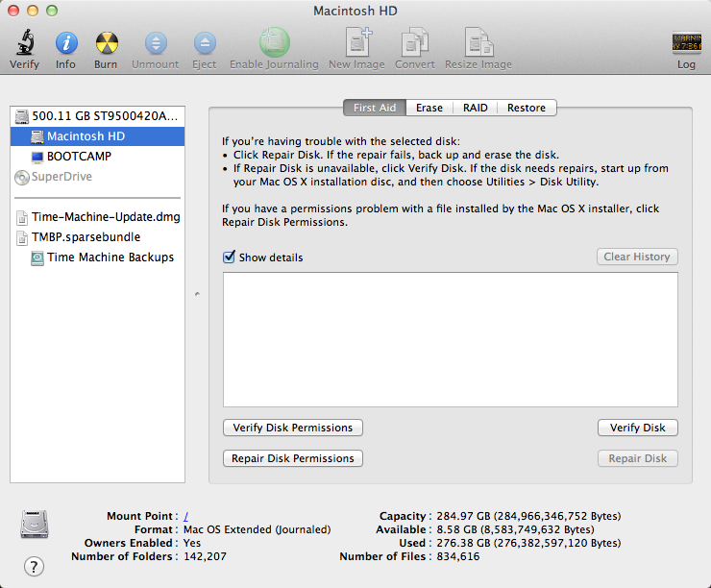The height and width of the screenshot is (588, 711).
Task: Click the Number of Files value 834,616
Action: tap(457, 556)
